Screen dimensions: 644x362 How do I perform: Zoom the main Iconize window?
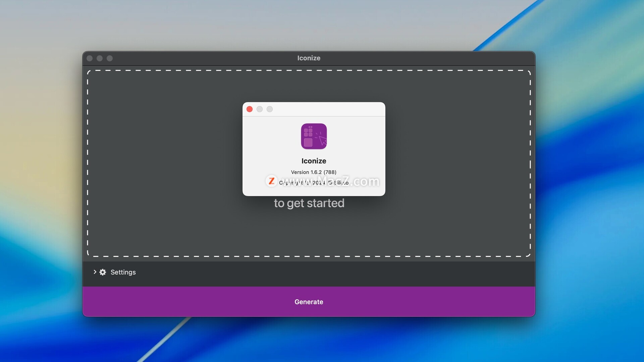tap(110, 58)
